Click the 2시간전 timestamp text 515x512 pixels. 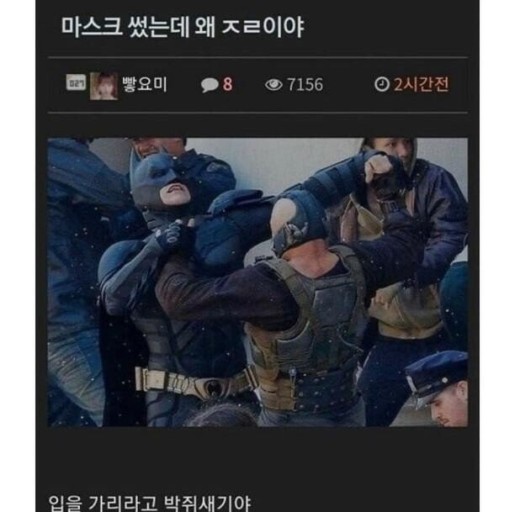(421, 84)
